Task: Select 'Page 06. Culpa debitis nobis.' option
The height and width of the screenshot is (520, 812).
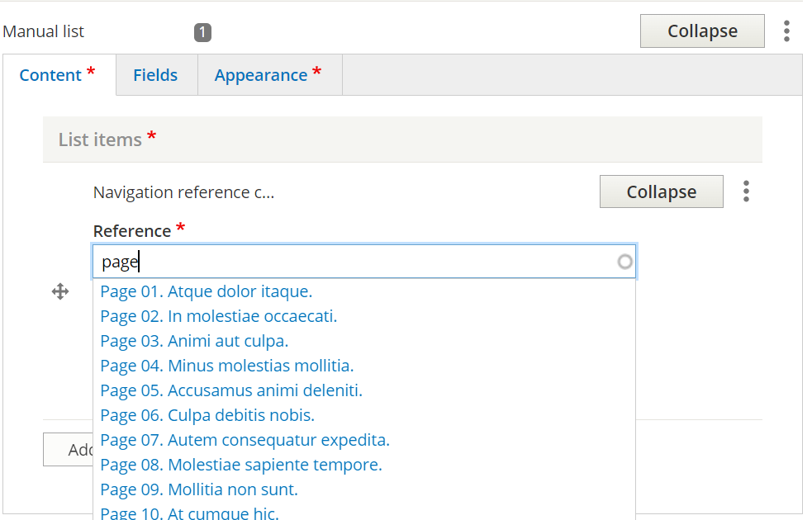Action: tap(207, 415)
